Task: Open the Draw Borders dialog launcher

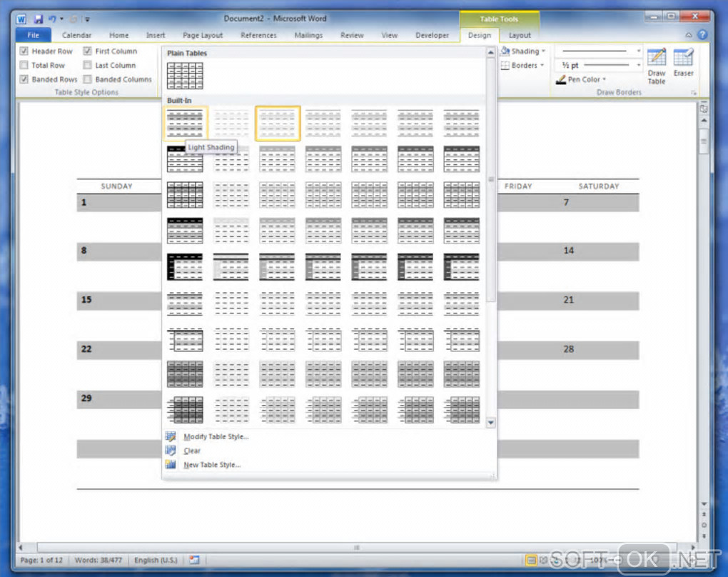Action: point(694,93)
